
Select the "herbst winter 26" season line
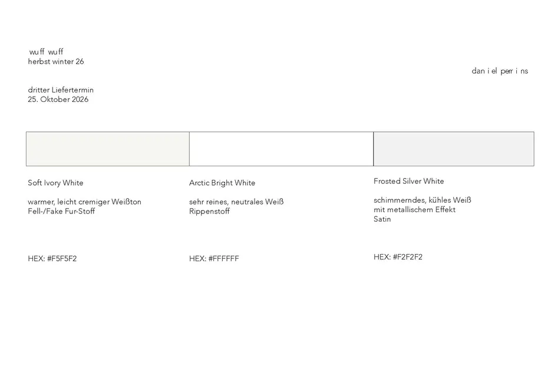tap(56, 61)
